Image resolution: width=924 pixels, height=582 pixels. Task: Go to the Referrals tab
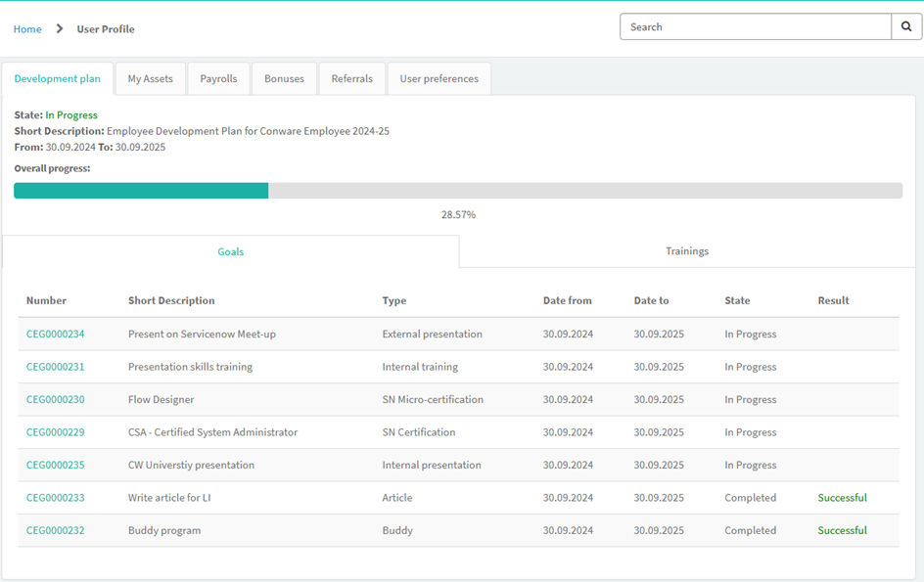[351, 79]
